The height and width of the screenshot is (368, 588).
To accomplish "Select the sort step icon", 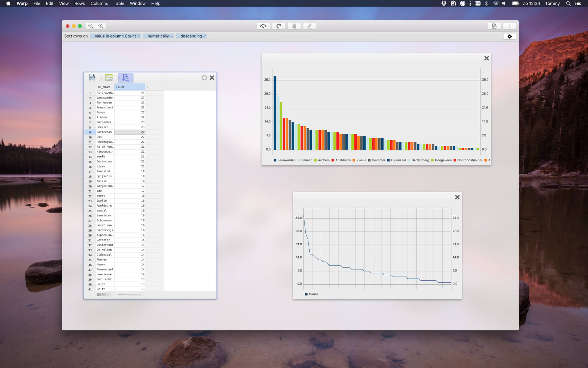I will tap(126, 78).
